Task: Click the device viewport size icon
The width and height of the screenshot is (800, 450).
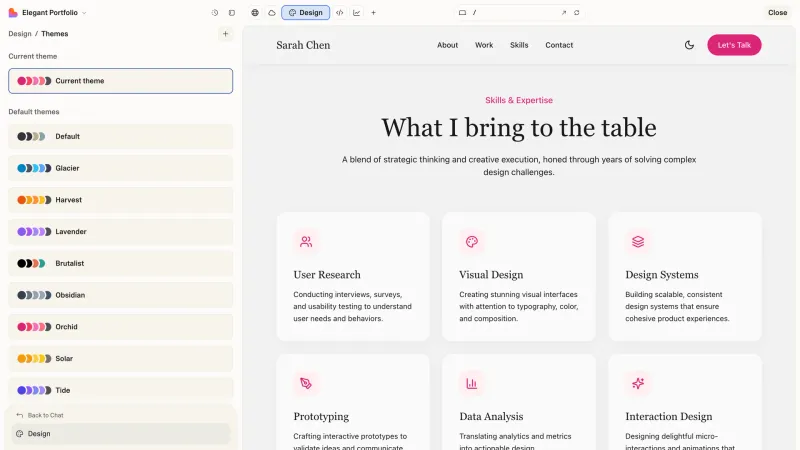Action: point(462,13)
